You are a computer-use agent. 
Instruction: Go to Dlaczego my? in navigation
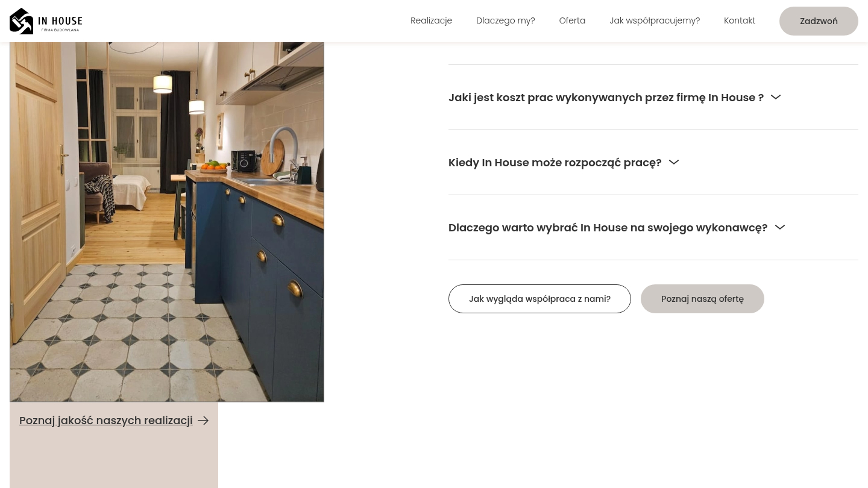(505, 20)
